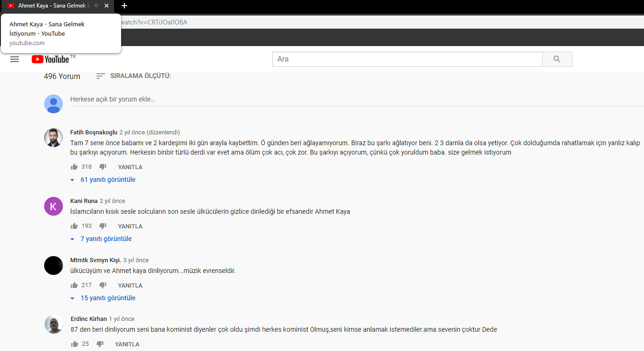
Task: Reply to Erdinc Kirhan's comment
Action: (x=127, y=344)
